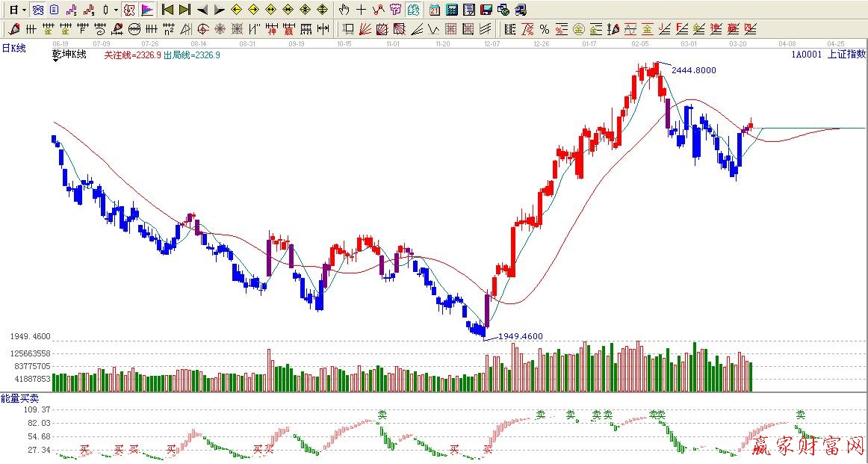Click the floppy disk save icon
Image resolution: width=868 pixels, height=464 pixels.
pos(486,10)
